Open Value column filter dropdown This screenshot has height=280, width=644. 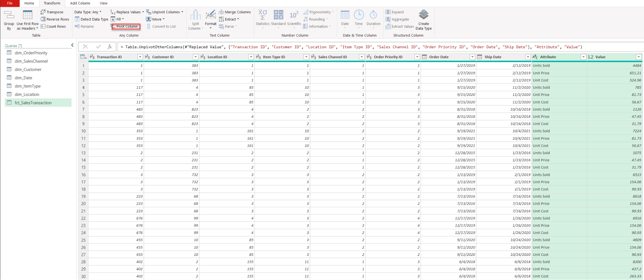[639, 57]
